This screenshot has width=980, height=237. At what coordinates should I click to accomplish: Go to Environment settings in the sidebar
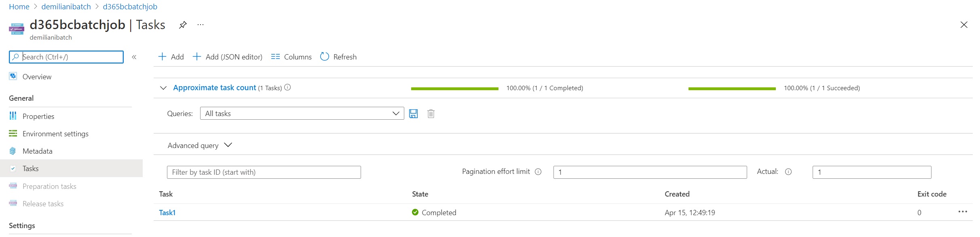tap(55, 134)
